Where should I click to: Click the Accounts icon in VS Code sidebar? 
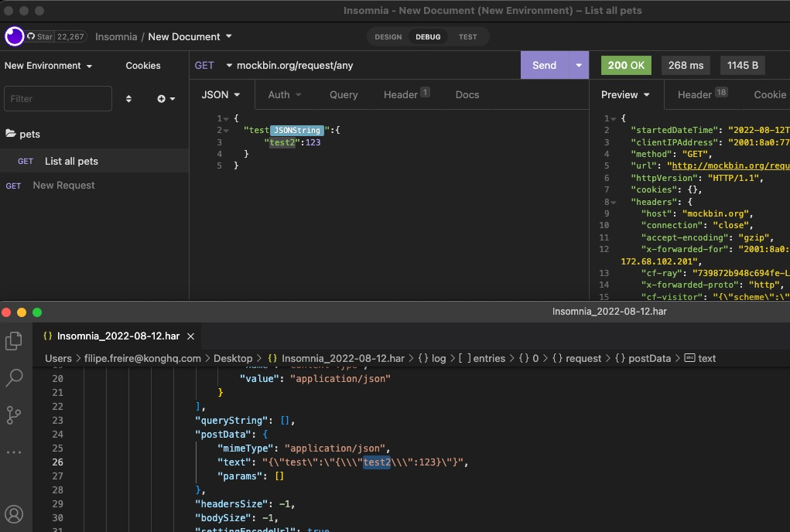[x=15, y=513]
